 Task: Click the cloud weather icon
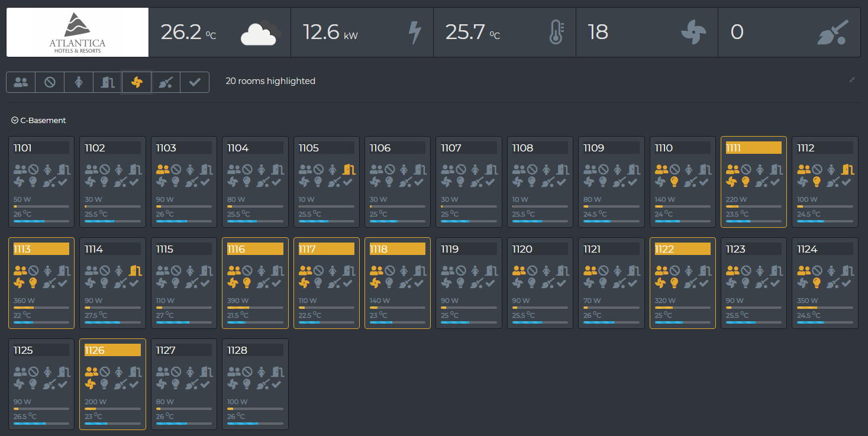[x=260, y=33]
